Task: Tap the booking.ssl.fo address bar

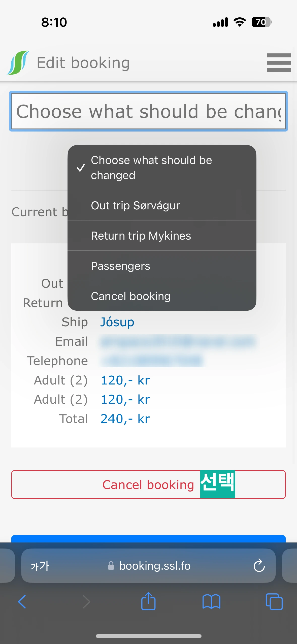Action: (154, 566)
